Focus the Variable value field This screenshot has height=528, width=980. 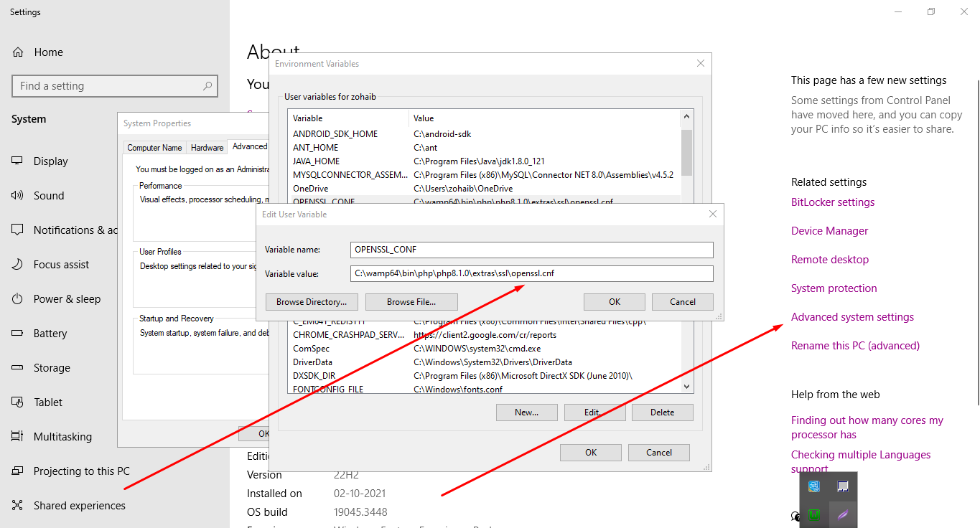[532, 273]
